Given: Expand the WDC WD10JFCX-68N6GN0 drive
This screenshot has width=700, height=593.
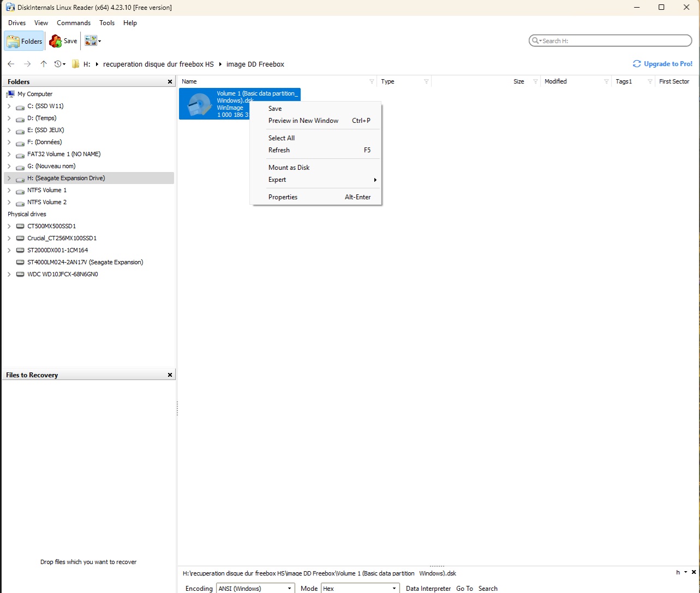Looking at the screenshot, I should [x=9, y=274].
